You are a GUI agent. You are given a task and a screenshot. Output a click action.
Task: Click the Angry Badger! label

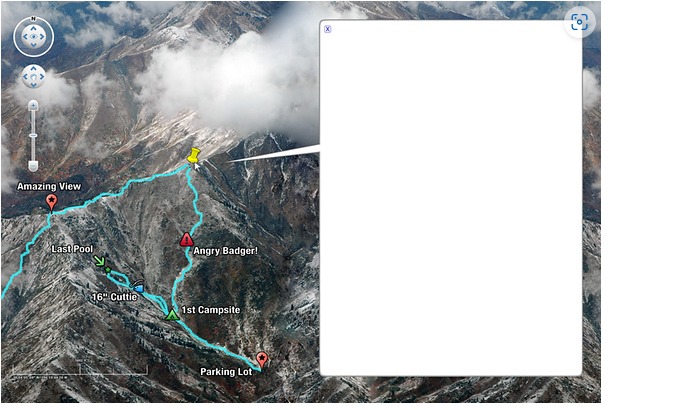(225, 251)
